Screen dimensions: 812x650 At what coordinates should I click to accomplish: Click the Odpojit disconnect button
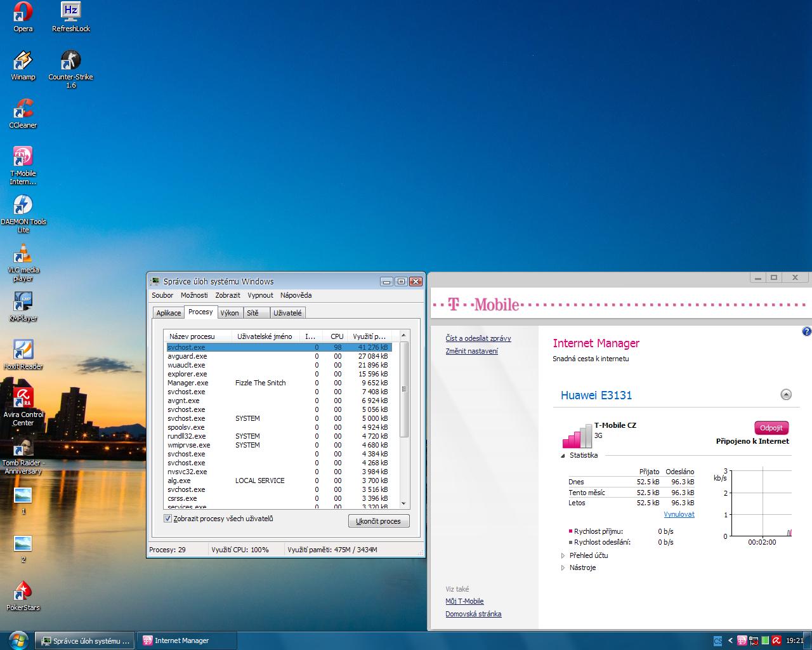771,428
